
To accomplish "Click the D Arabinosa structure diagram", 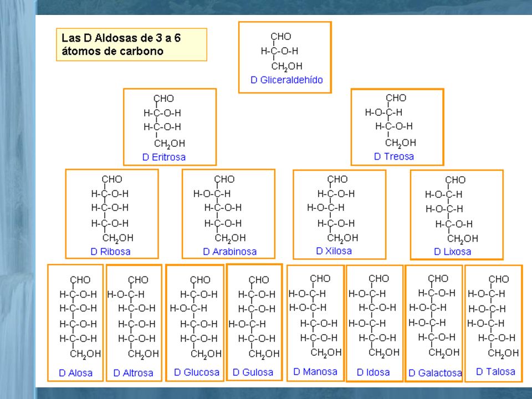I will pyautogui.click(x=219, y=209).
